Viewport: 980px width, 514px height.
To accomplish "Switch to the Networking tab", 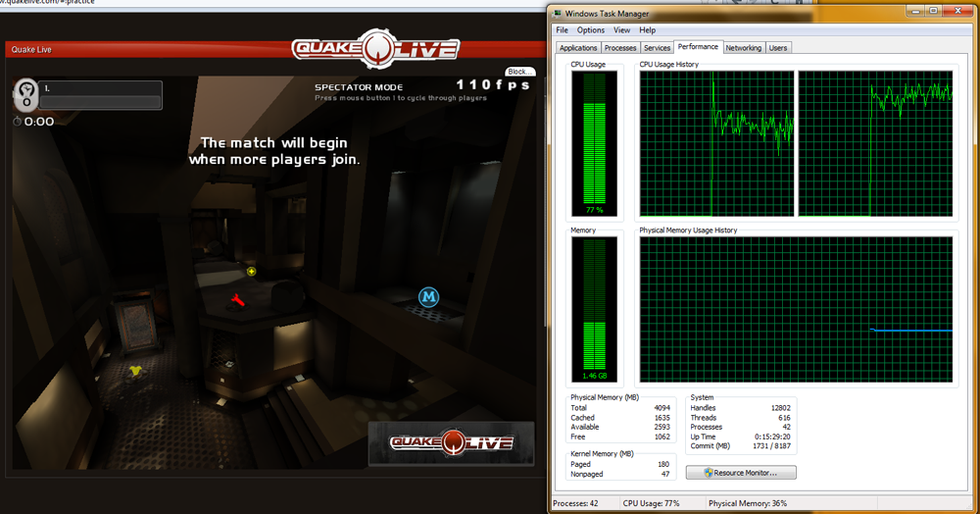I will click(x=744, y=48).
